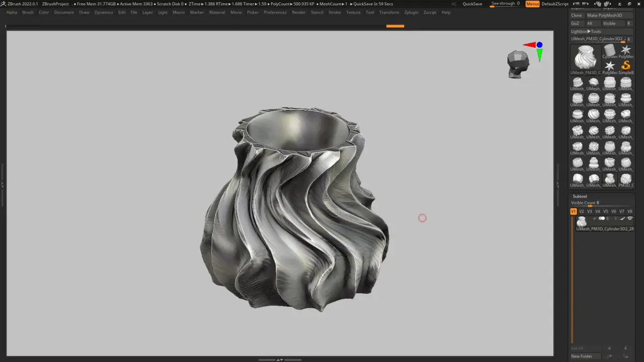Screen dimensions: 644x362
Task: Open the Help menu
Action: (446, 12)
